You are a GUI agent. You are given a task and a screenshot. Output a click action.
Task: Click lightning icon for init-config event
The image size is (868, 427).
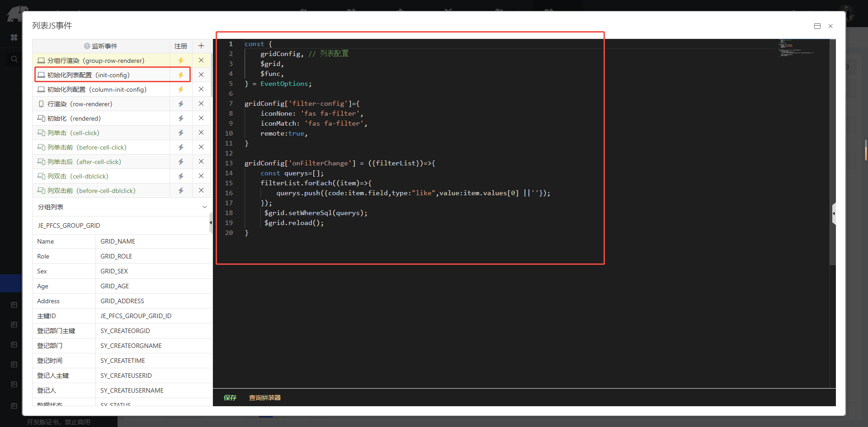coord(181,75)
